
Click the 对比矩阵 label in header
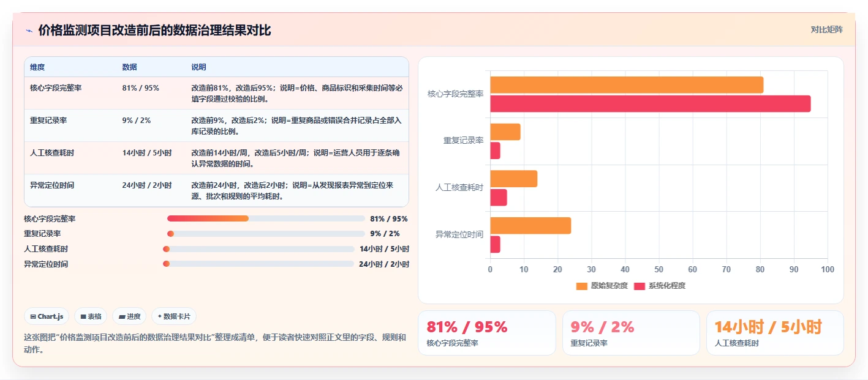826,30
